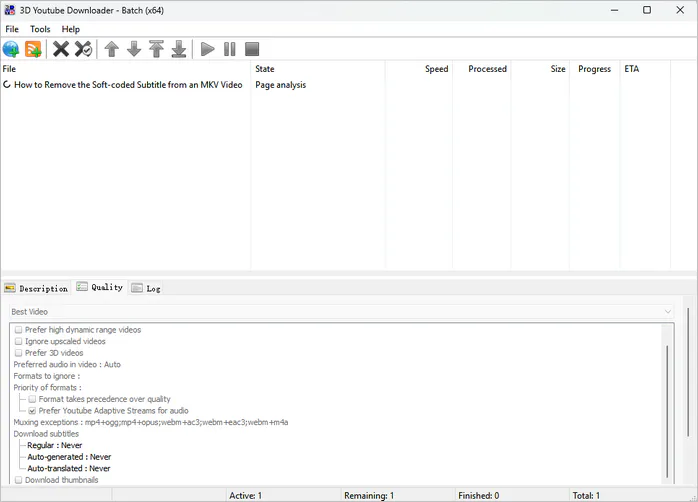Click the remove finished items icon
This screenshot has width=698, height=502.
[83, 49]
